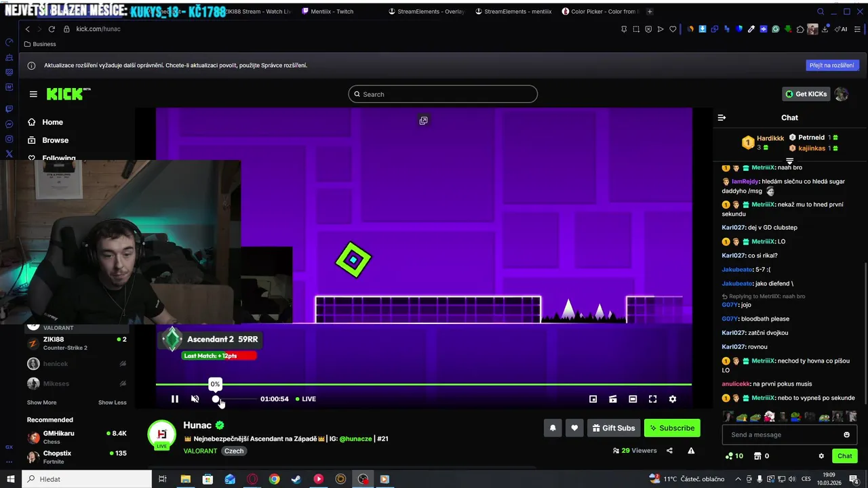Go to Kick logo homepage
The height and width of the screenshot is (488, 868).
click(68, 94)
